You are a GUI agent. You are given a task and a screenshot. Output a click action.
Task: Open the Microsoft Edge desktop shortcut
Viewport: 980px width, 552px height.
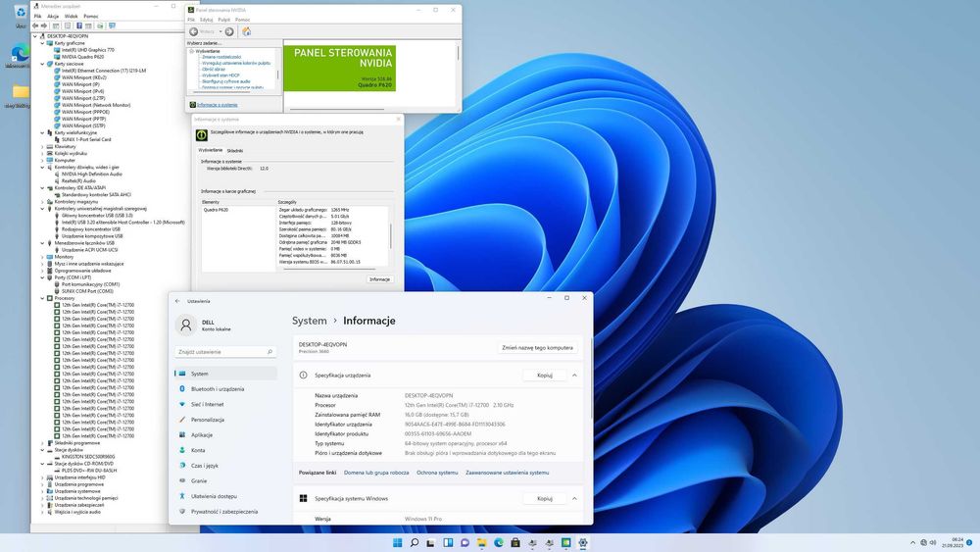(20, 55)
